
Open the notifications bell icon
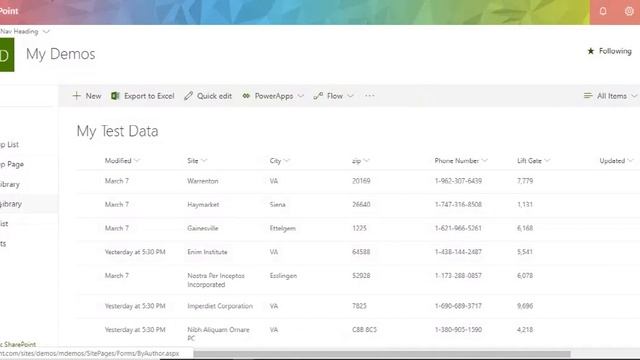click(x=603, y=11)
